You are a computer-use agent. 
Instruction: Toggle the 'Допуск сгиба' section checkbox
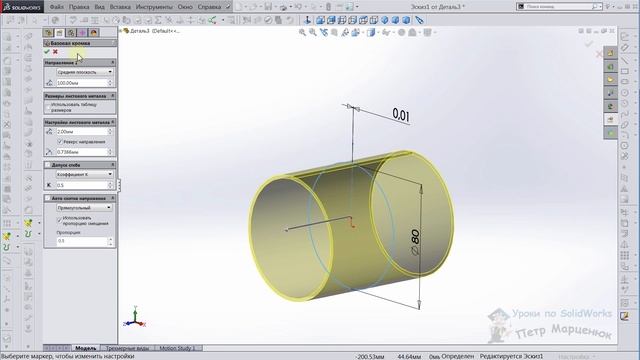pyautogui.click(x=48, y=165)
